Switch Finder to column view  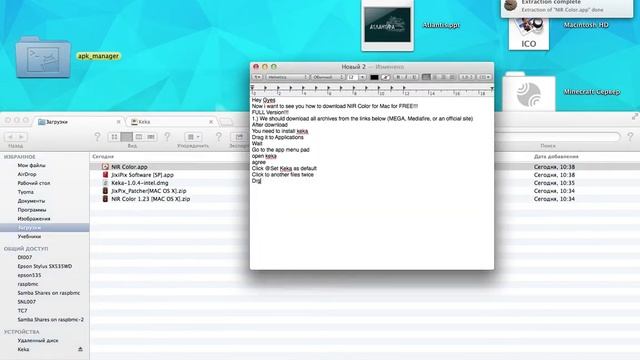(139, 137)
